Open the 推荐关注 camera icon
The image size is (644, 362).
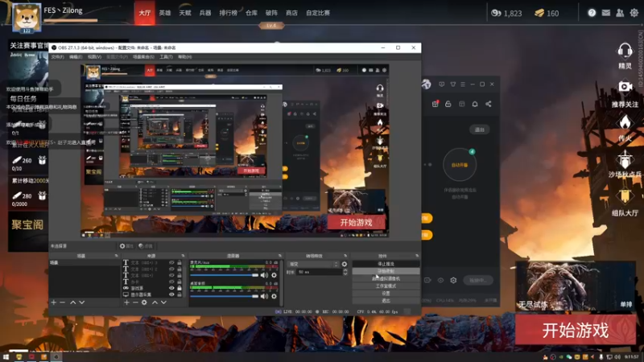[625, 87]
